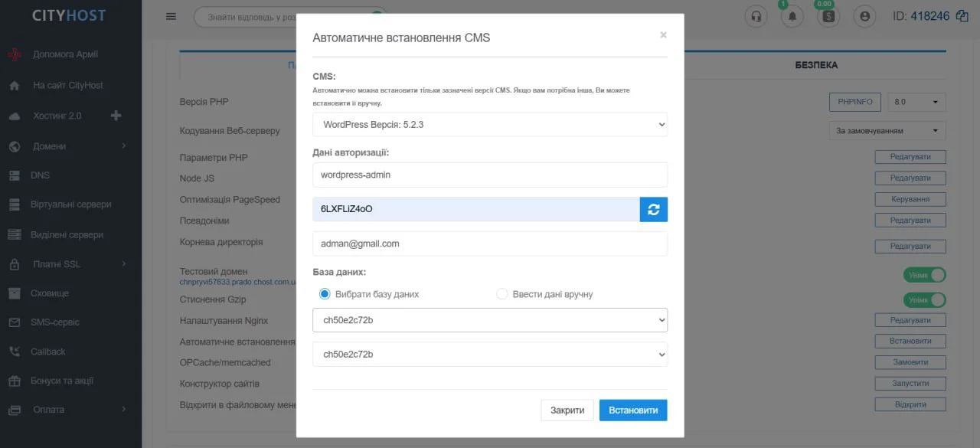The image size is (980, 448).
Task: Click the SMS-сервіс envelope icon
Action: (15, 322)
